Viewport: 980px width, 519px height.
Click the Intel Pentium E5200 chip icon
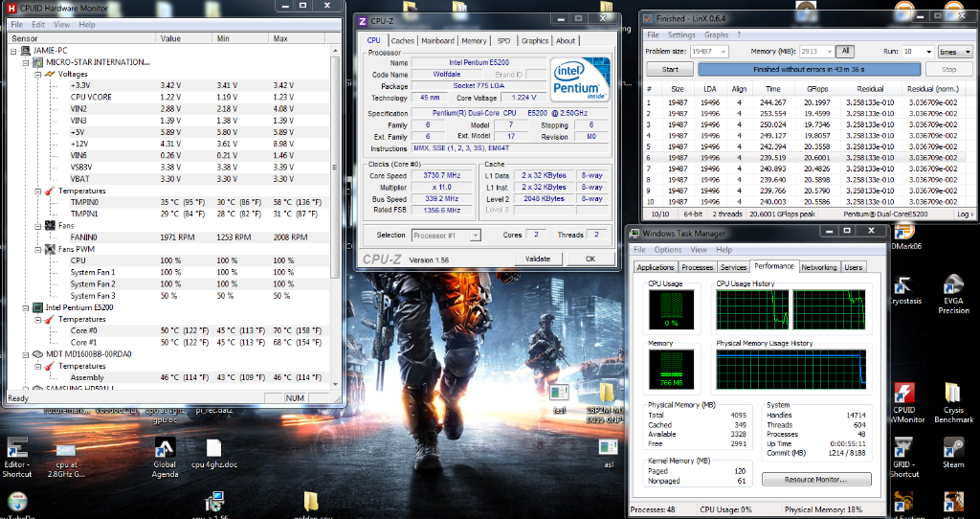[38, 307]
